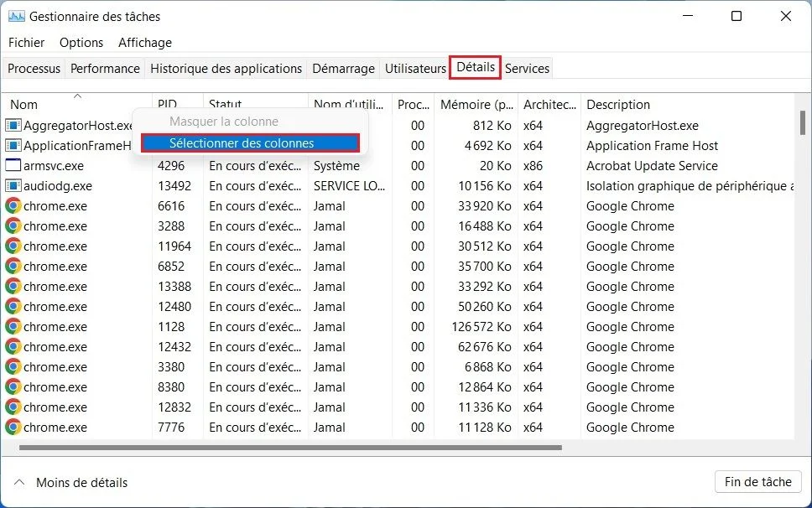Click the horizontal scrollbar thumb

click(289, 448)
